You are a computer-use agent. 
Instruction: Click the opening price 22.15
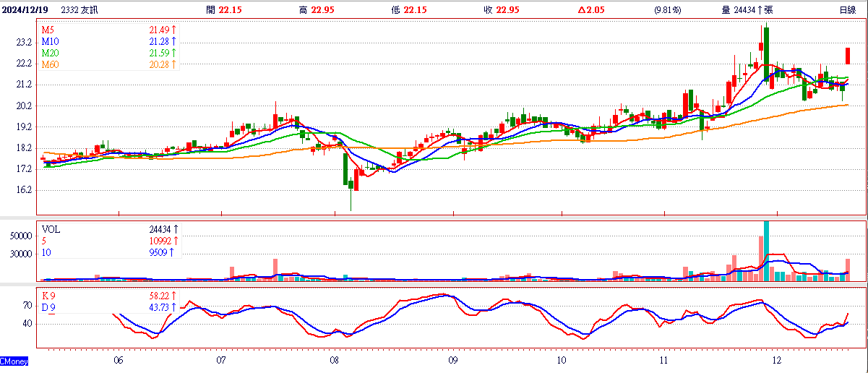(x=229, y=9)
